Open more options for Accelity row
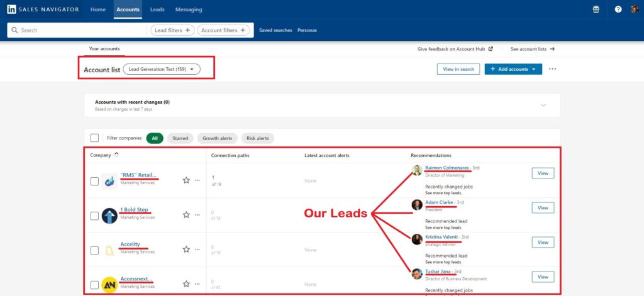 197,249
